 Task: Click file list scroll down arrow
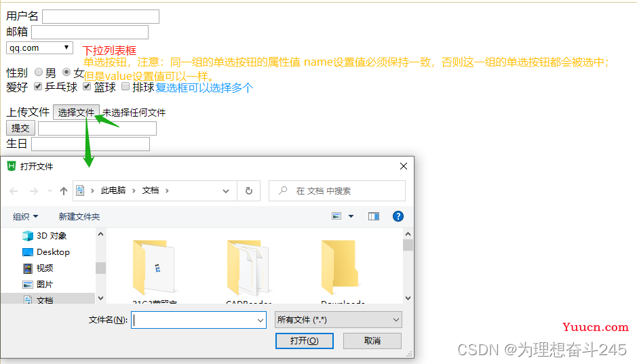click(408, 298)
